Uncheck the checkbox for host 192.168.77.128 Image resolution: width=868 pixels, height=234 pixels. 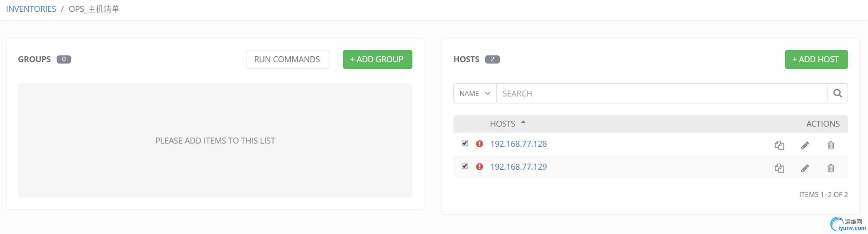465,143
